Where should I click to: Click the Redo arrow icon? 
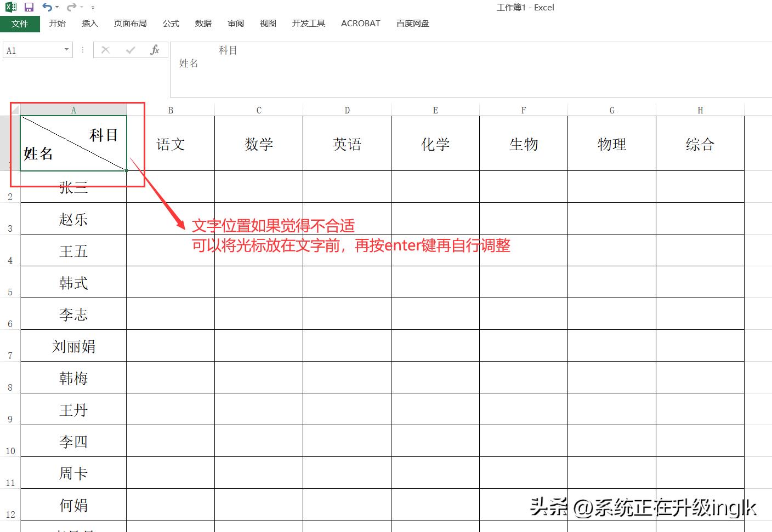tap(71, 7)
